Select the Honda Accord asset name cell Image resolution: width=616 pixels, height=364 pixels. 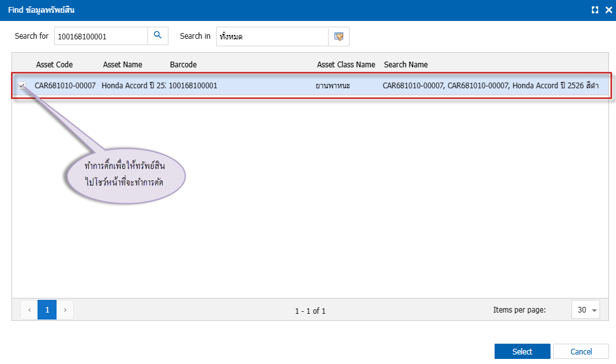(x=133, y=85)
